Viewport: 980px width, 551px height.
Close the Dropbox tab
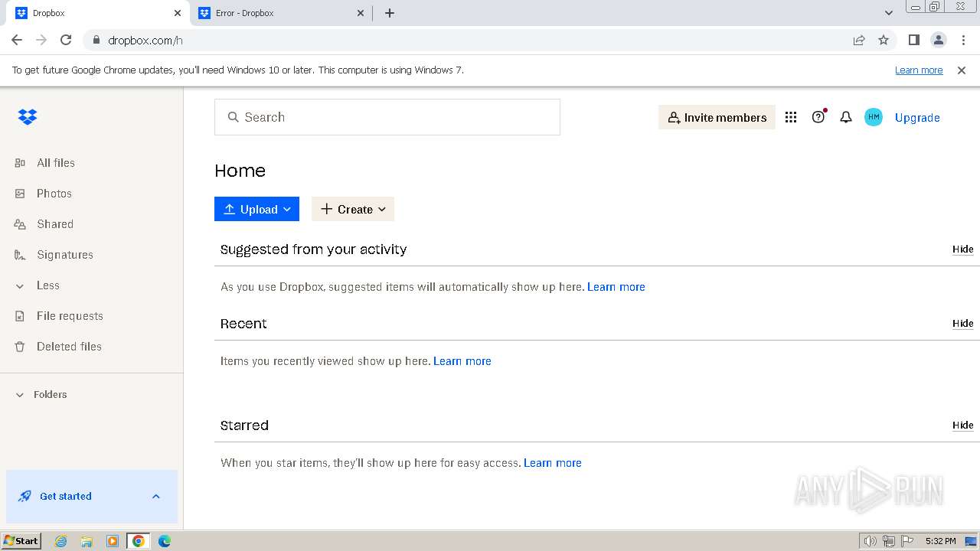coord(178,13)
